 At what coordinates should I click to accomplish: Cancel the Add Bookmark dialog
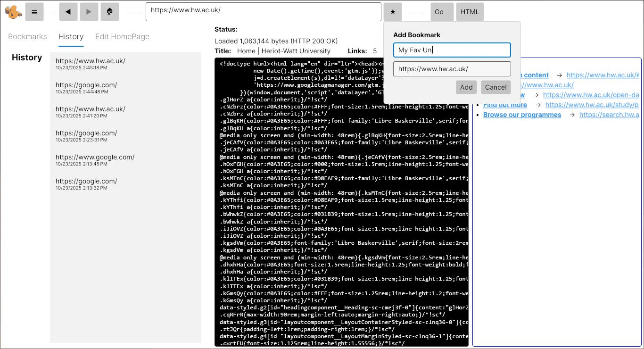(496, 87)
